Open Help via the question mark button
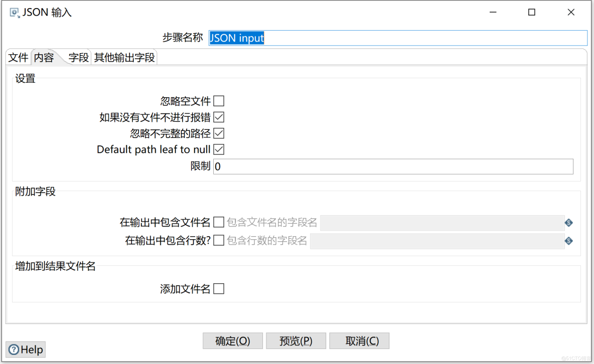Screen dimensions: 594x364 point(26,349)
